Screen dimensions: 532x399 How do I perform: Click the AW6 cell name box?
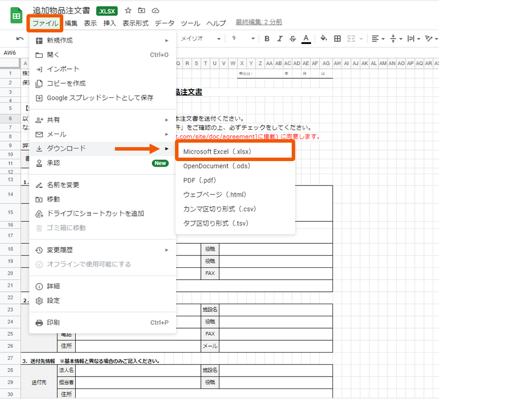click(10, 52)
